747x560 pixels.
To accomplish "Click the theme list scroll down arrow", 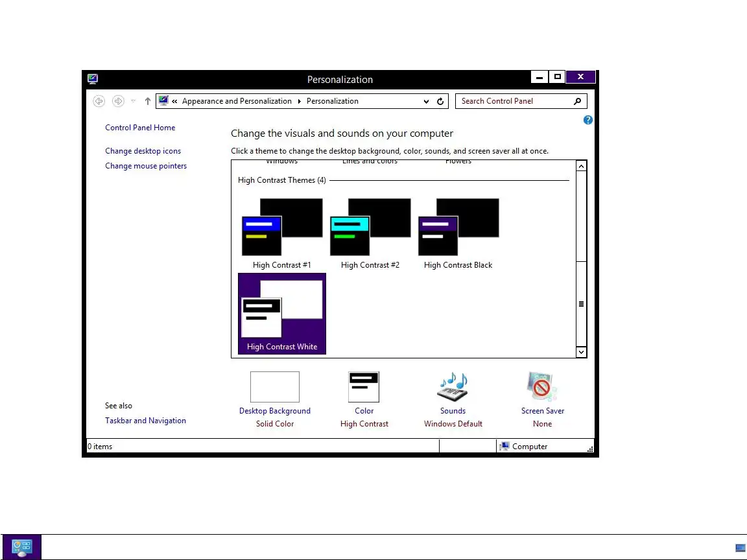I will (581, 352).
